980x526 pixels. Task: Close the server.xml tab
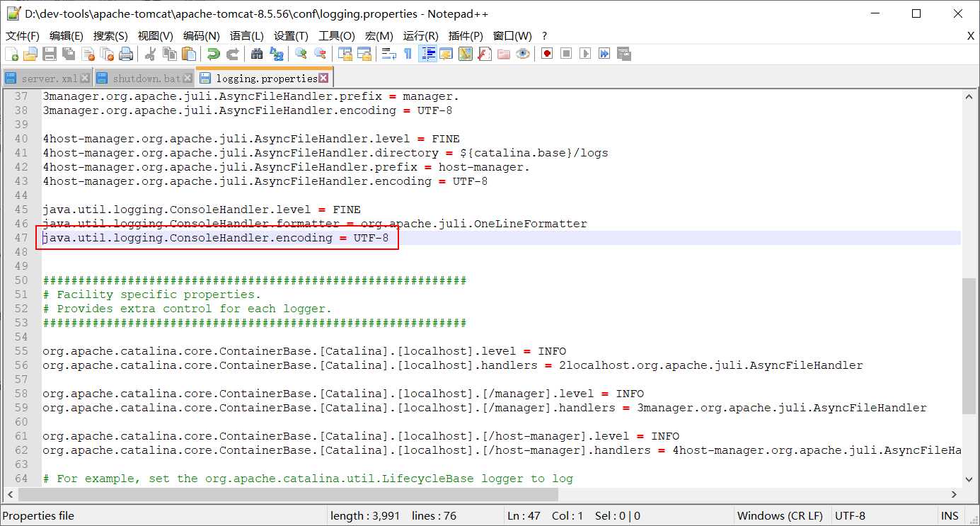tap(85, 78)
